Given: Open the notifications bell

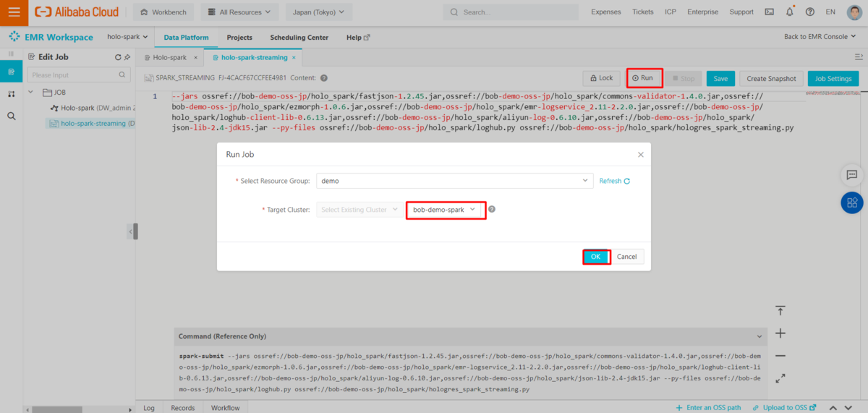Looking at the screenshot, I should click(x=789, y=12).
